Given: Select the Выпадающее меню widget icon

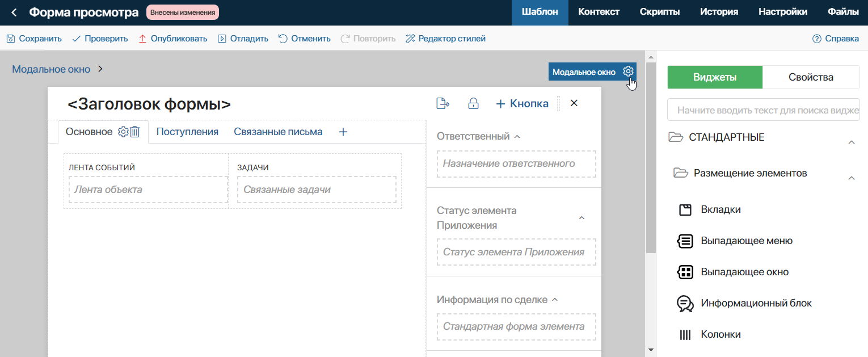Looking at the screenshot, I should point(685,241).
